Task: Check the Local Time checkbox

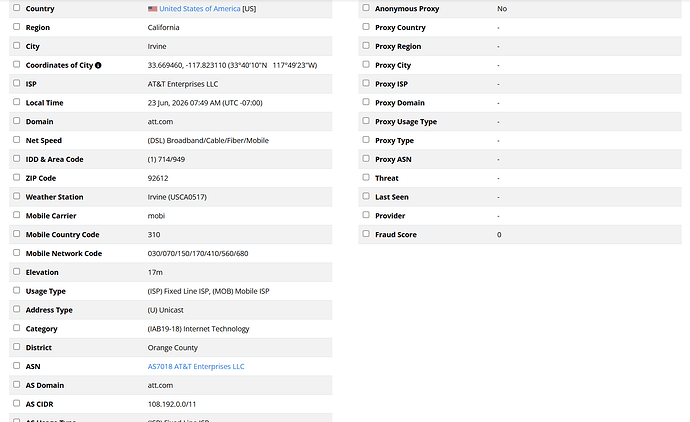Action: pos(17,102)
